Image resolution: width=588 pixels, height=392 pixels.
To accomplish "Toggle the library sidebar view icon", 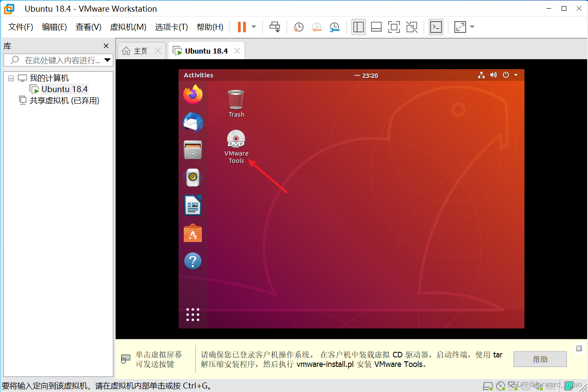I will (358, 27).
